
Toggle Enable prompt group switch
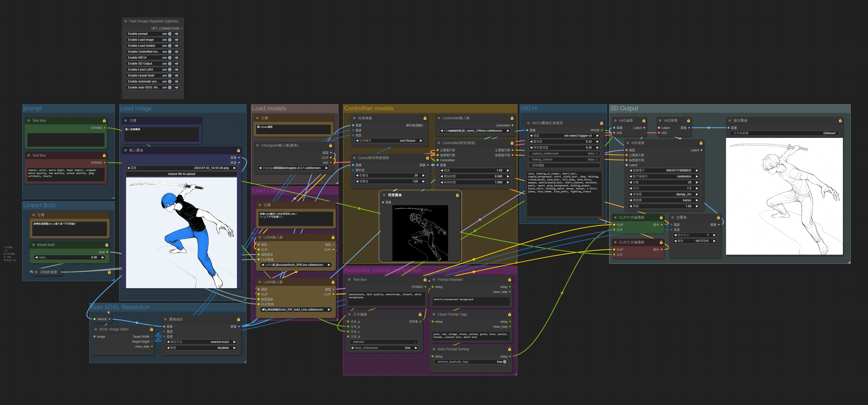[170, 34]
